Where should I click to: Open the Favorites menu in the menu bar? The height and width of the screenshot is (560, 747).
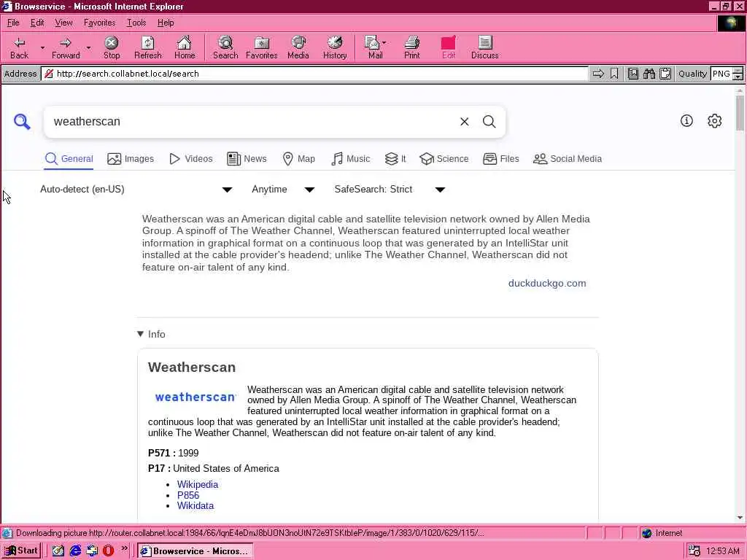[x=99, y=23]
